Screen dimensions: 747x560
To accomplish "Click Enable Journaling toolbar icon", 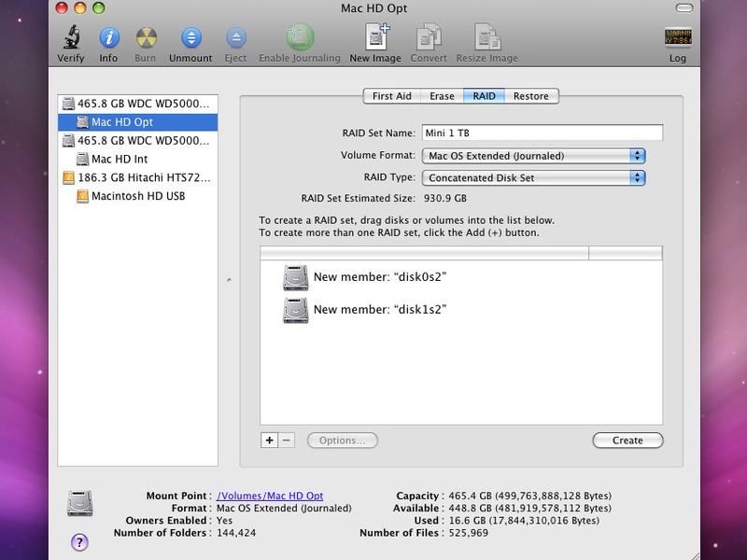I will [300, 36].
